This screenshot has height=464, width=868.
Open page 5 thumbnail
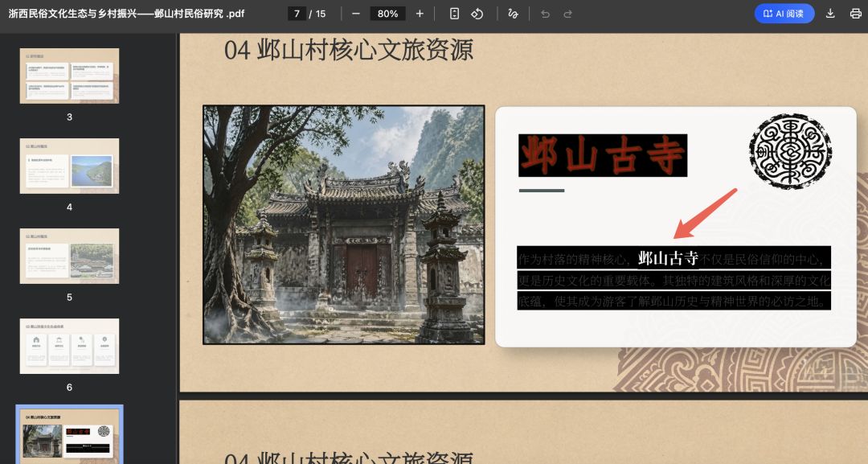tap(69, 256)
